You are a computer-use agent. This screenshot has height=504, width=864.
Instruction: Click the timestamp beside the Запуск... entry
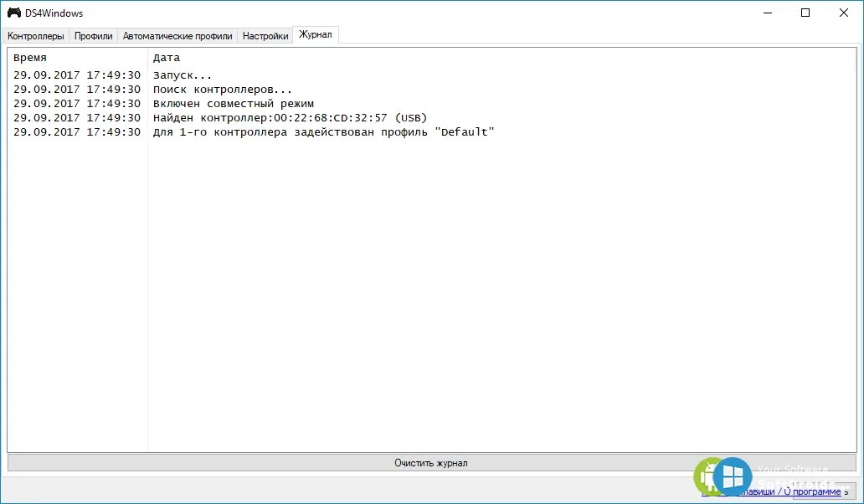77,75
